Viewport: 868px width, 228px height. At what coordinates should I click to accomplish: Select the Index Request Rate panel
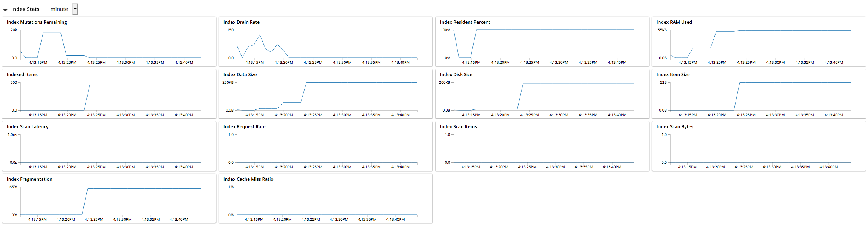click(x=326, y=148)
